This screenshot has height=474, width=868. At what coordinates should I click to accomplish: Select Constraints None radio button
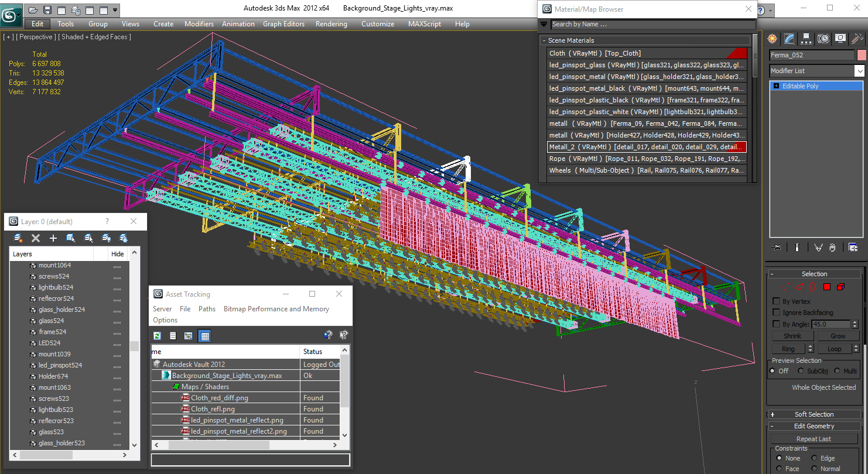pos(779,458)
